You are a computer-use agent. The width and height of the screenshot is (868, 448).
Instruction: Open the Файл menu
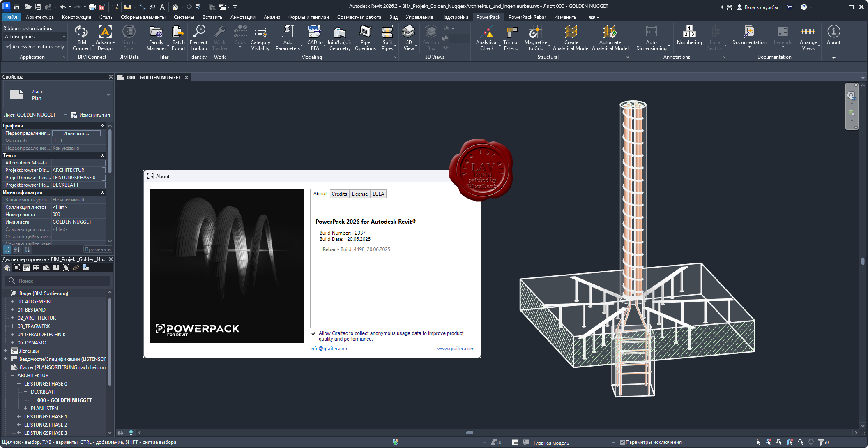click(12, 17)
